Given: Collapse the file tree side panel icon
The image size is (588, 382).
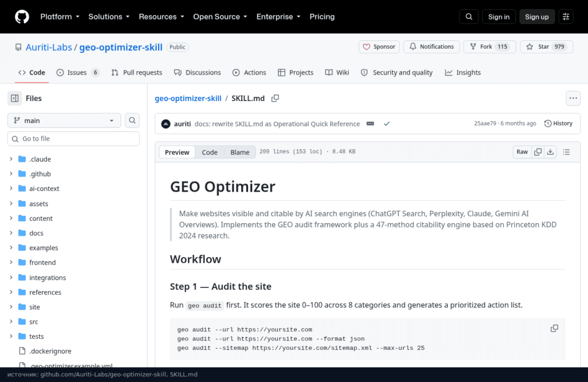Looking at the screenshot, I should [14, 99].
